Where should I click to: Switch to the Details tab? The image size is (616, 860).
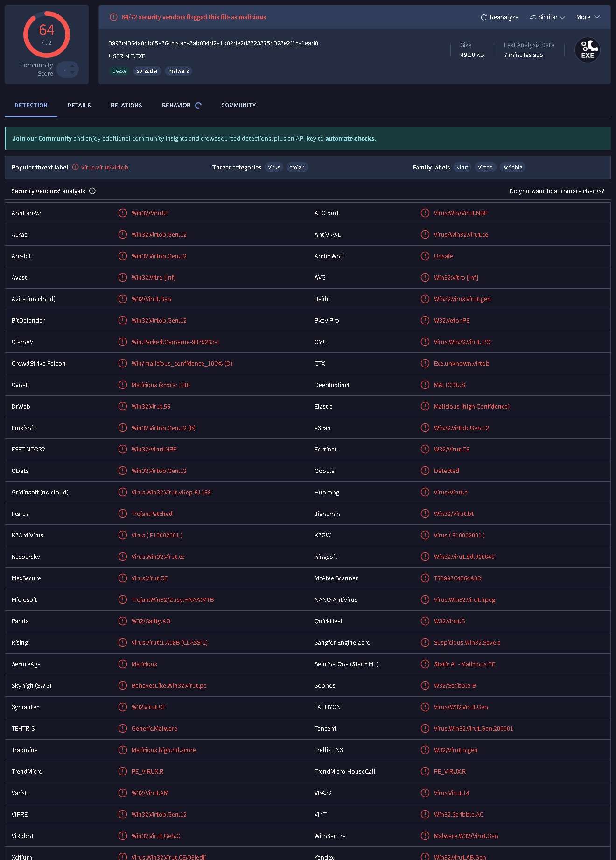tap(79, 106)
